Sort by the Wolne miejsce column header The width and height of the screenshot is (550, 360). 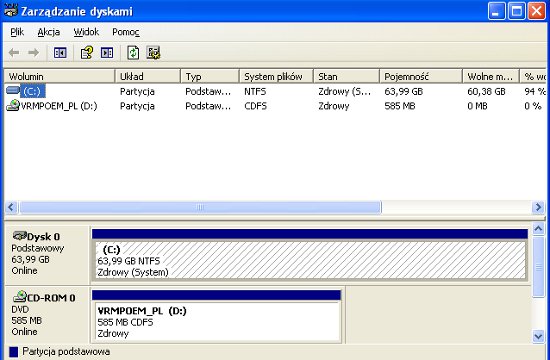(491, 76)
